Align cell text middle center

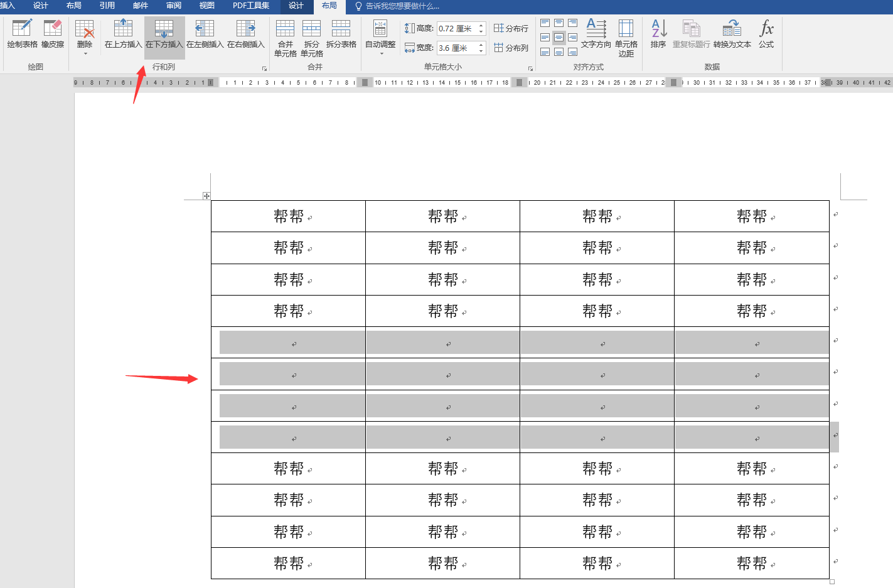[x=559, y=38]
